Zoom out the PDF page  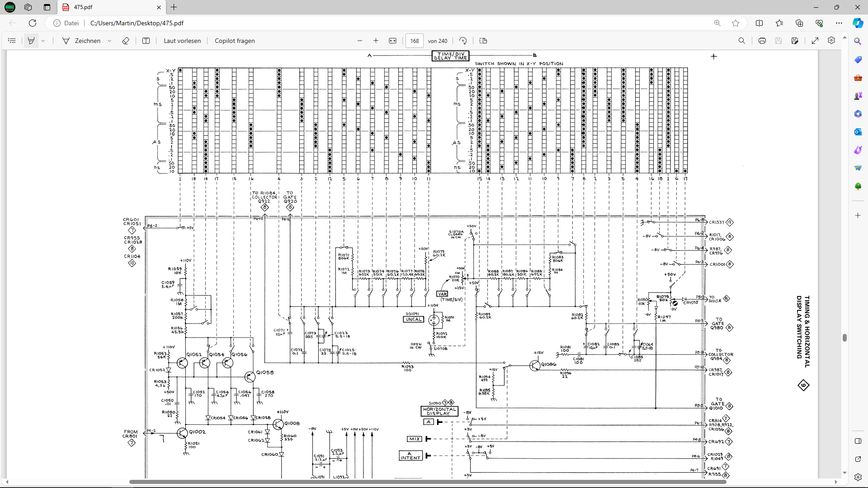coord(360,41)
